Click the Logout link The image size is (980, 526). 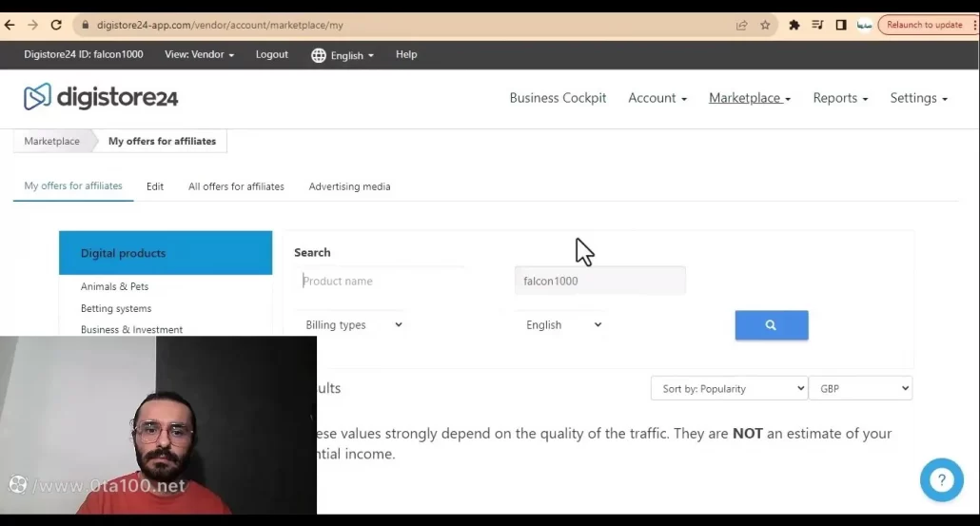click(271, 55)
